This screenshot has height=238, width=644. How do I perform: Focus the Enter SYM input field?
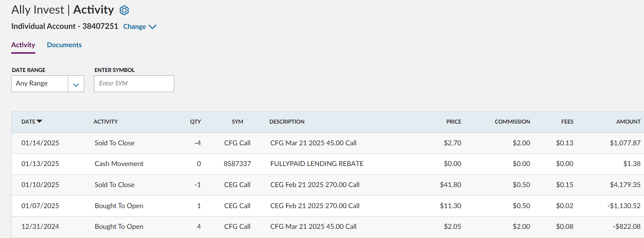(134, 84)
